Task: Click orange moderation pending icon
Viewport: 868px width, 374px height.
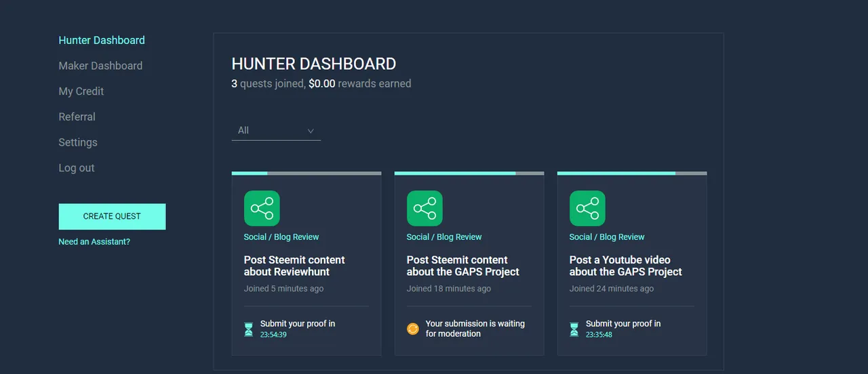Action: click(x=413, y=329)
